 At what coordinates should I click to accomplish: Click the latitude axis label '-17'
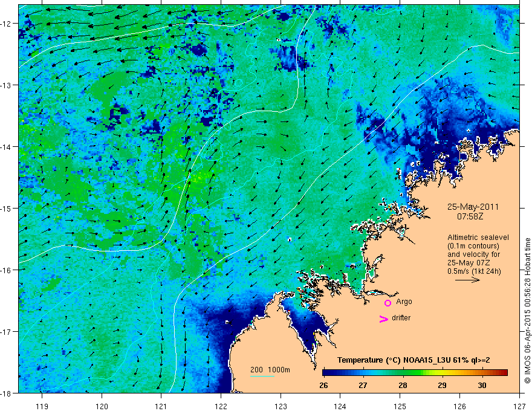coord(6,331)
